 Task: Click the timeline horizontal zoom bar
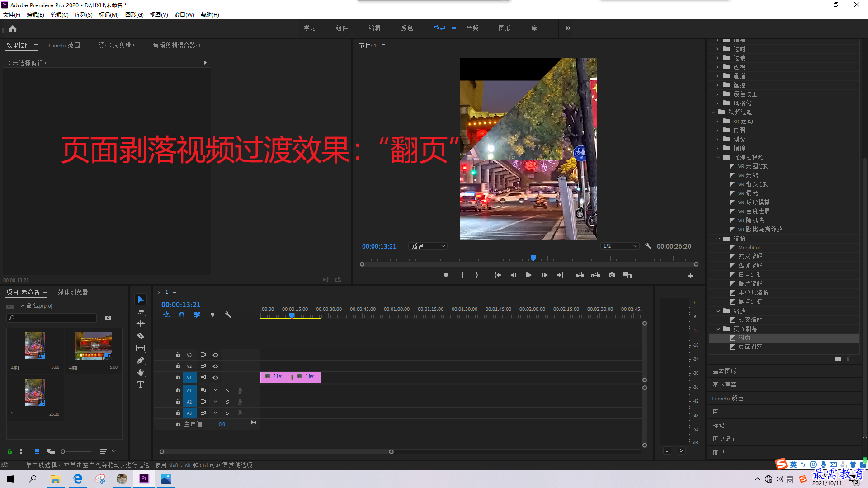[x=277, y=452]
